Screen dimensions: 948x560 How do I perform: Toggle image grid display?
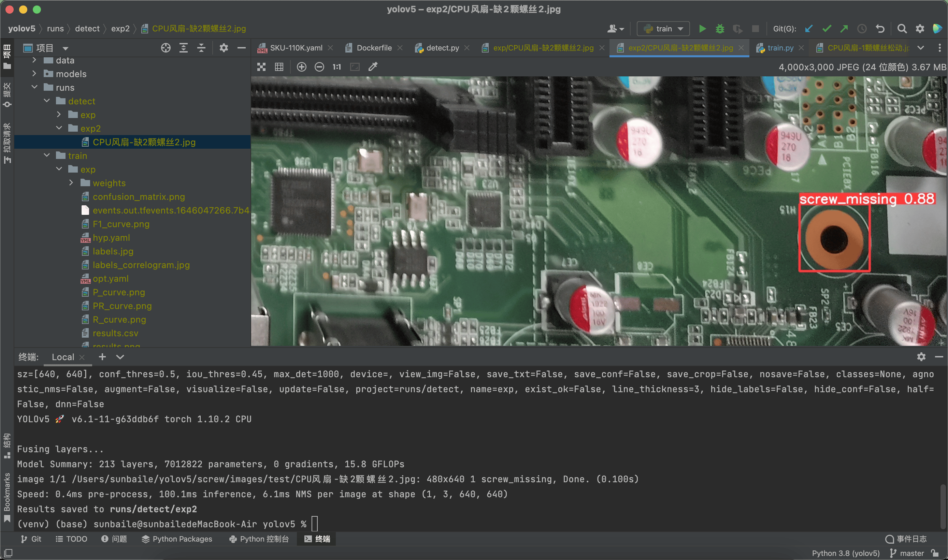tap(279, 67)
